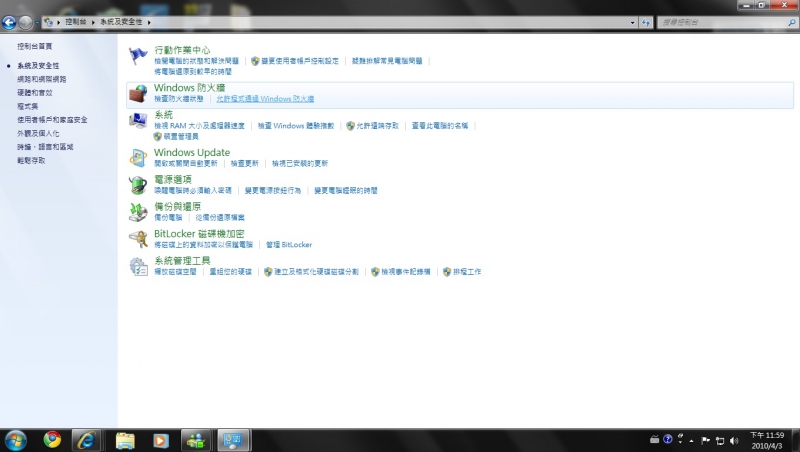The width and height of the screenshot is (800, 452).
Task: Click the volume speaker icon in system tray
Action: point(734,439)
